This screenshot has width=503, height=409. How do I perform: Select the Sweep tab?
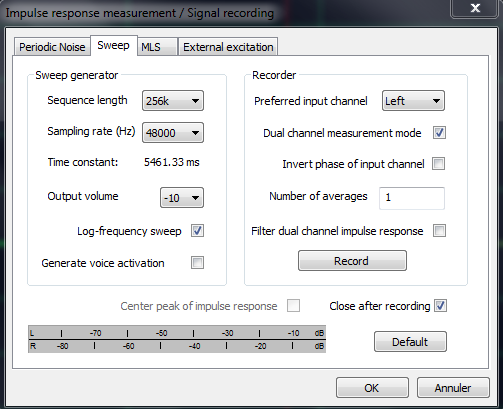(x=113, y=45)
